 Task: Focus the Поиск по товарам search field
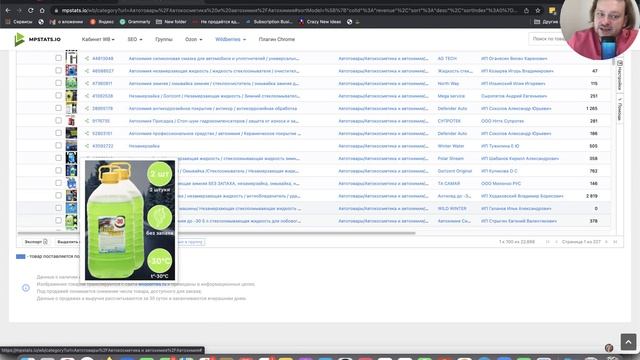547,39
